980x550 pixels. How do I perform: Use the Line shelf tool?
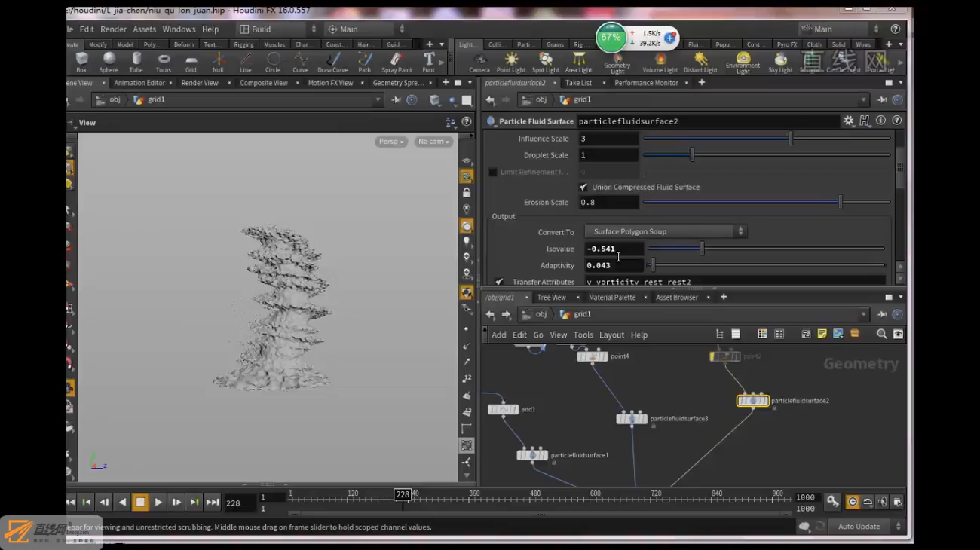(x=246, y=62)
